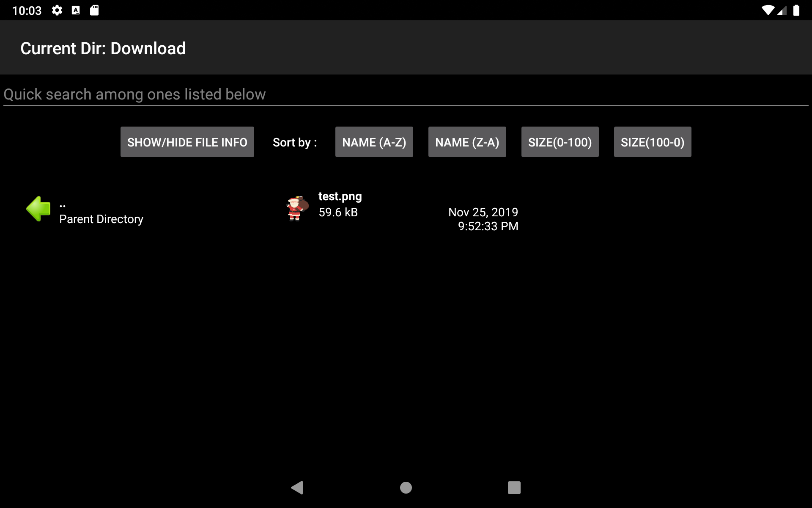Tap the Wi-Fi signal status icon
The height and width of the screenshot is (508, 812).
768,10
